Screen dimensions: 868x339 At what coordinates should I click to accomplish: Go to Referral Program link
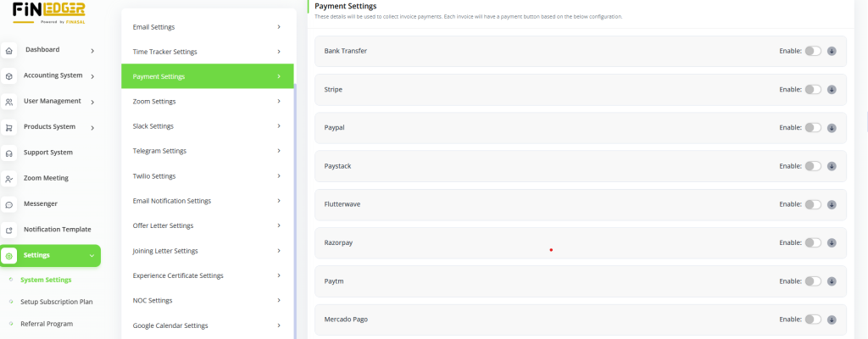pyautogui.click(x=47, y=324)
